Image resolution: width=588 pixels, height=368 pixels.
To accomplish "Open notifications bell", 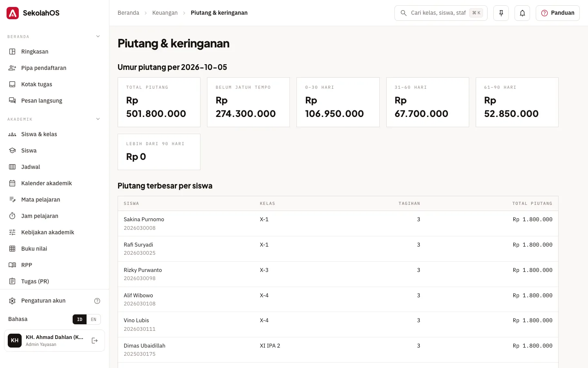I will pos(522,13).
